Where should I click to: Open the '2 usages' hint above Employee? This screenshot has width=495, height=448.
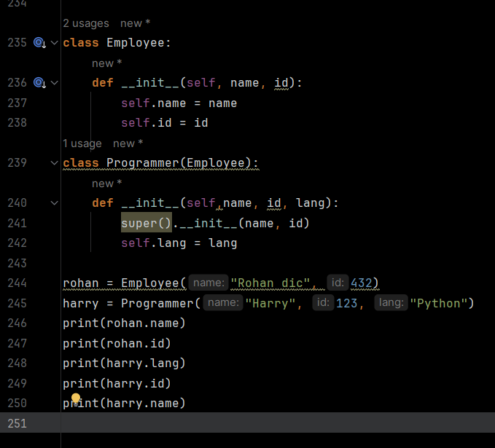click(x=86, y=23)
